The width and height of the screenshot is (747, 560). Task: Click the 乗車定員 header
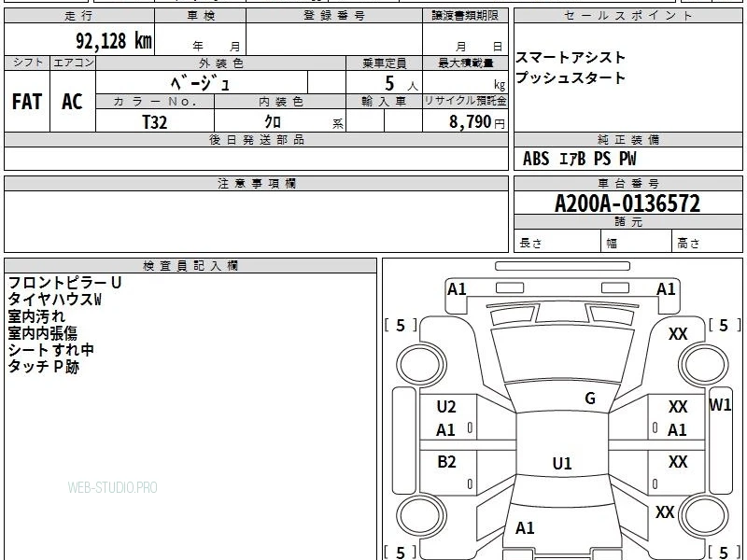click(x=384, y=63)
